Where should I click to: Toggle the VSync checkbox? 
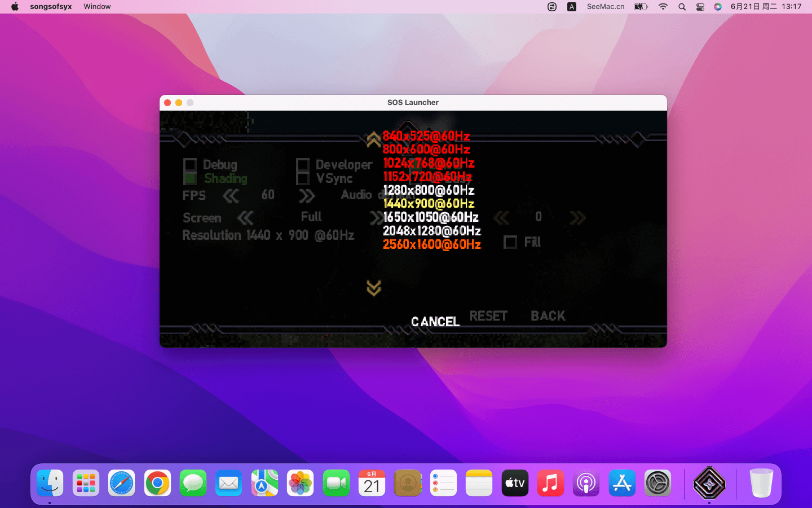point(303,178)
